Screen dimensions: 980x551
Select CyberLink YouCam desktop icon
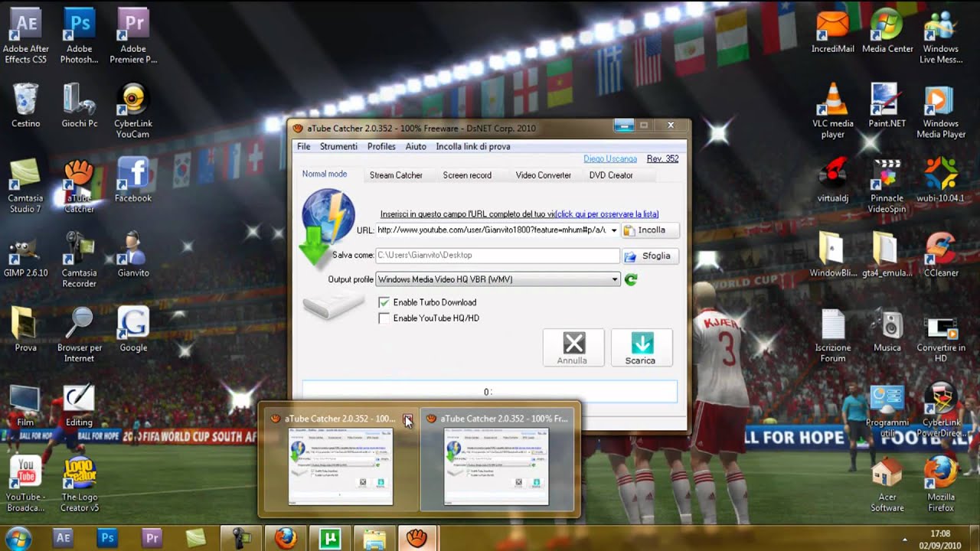pos(133,111)
